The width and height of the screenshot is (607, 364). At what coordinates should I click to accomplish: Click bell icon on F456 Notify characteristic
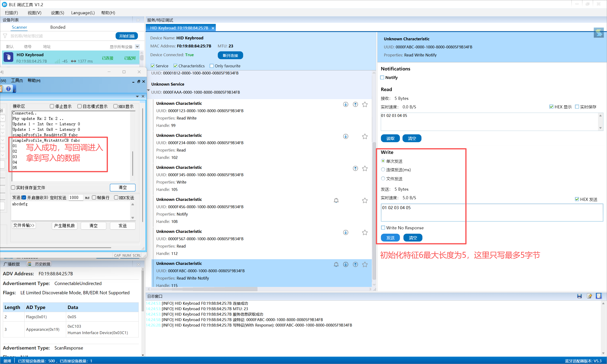[x=336, y=200]
